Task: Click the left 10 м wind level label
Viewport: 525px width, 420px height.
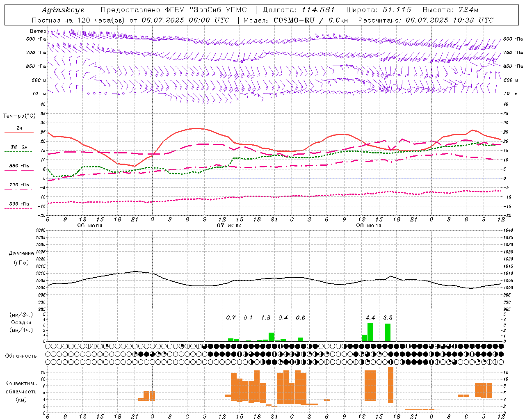Action: 39,94
